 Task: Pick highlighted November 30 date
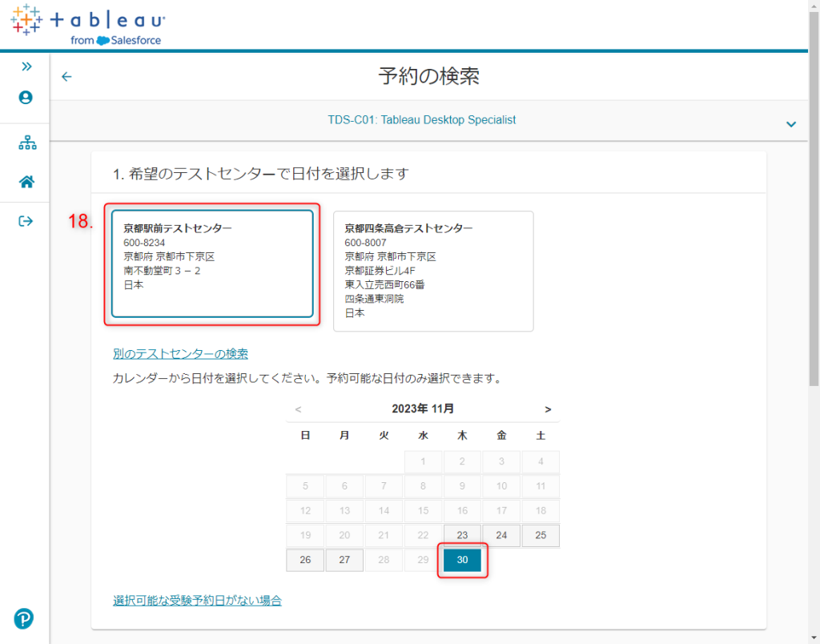[462, 560]
